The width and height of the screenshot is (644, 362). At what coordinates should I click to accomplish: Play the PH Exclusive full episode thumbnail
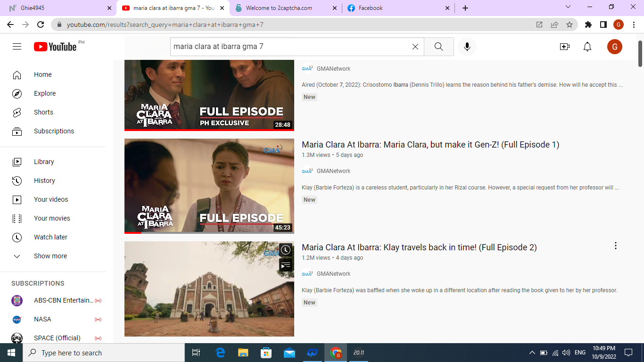click(x=209, y=95)
